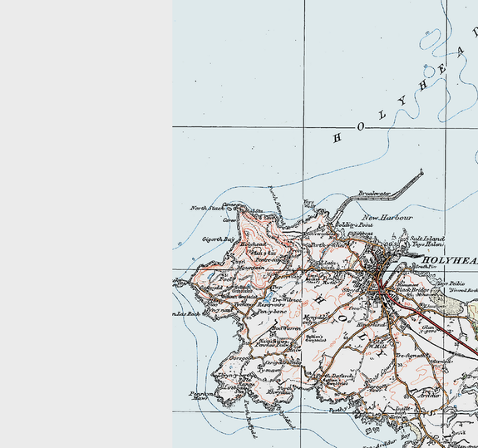The width and height of the screenshot is (478, 448).
Task: Click the 'Reservoirs' label
Action: pos(271,305)
